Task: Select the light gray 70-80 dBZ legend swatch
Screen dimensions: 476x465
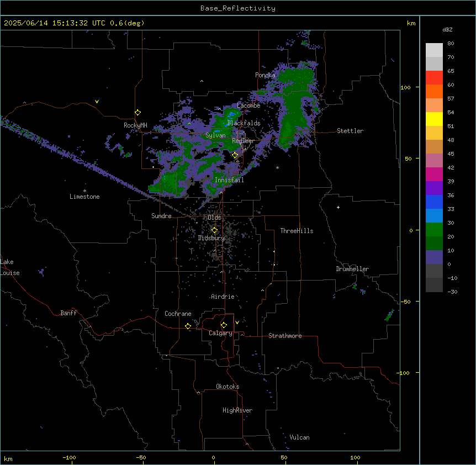Action: pos(434,50)
